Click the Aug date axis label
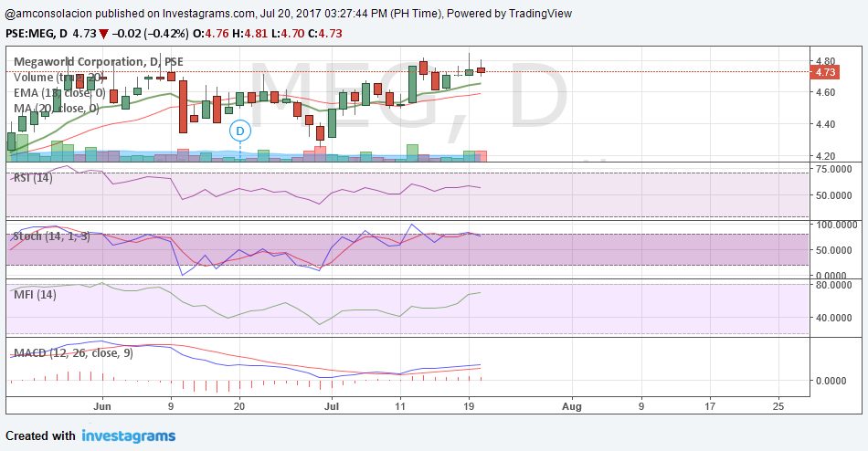The width and height of the screenshot is (868, 451). point(572,406)
